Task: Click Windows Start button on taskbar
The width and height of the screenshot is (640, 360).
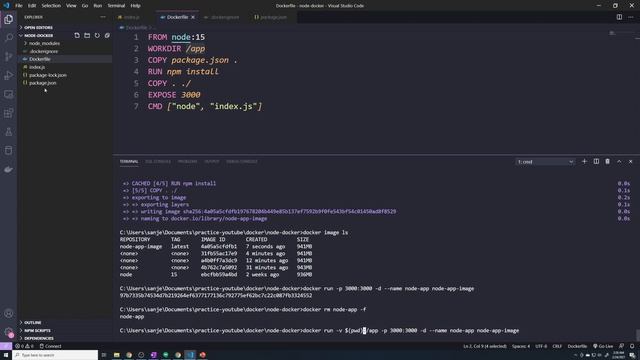Action: point(6,355)
